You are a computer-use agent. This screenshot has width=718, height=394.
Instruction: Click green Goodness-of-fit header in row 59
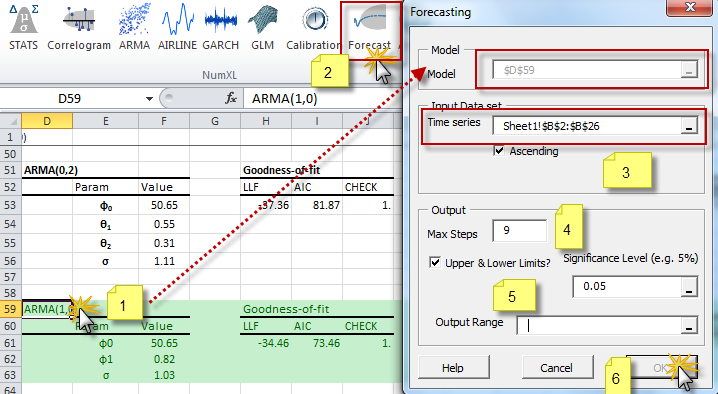(286, 309)
